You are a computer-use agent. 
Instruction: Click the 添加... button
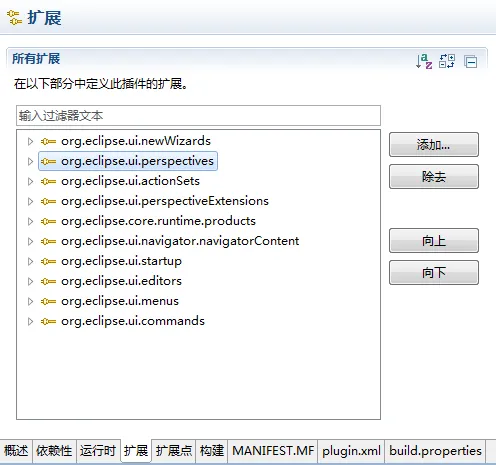click(x=434, y=145)
